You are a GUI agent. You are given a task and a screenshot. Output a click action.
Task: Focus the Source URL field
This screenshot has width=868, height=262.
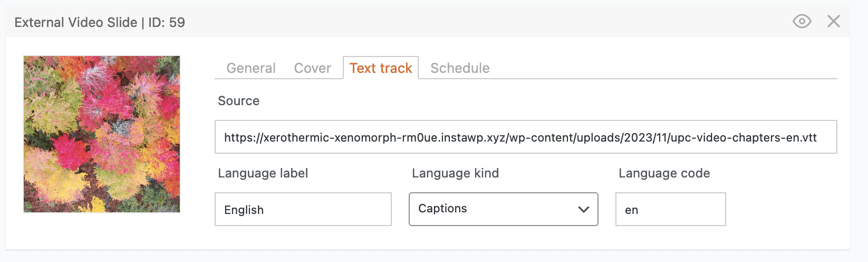pos(525,137)
